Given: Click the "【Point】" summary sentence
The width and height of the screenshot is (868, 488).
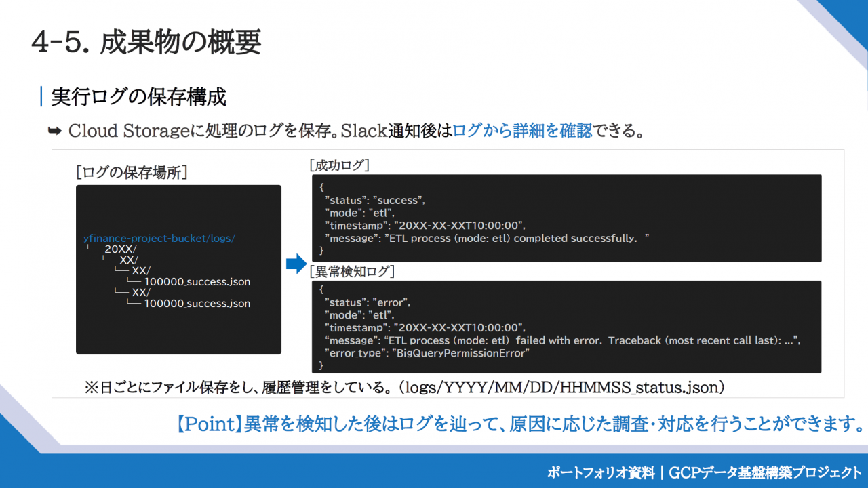Looking at the screenshot, I should coord(517,424).
